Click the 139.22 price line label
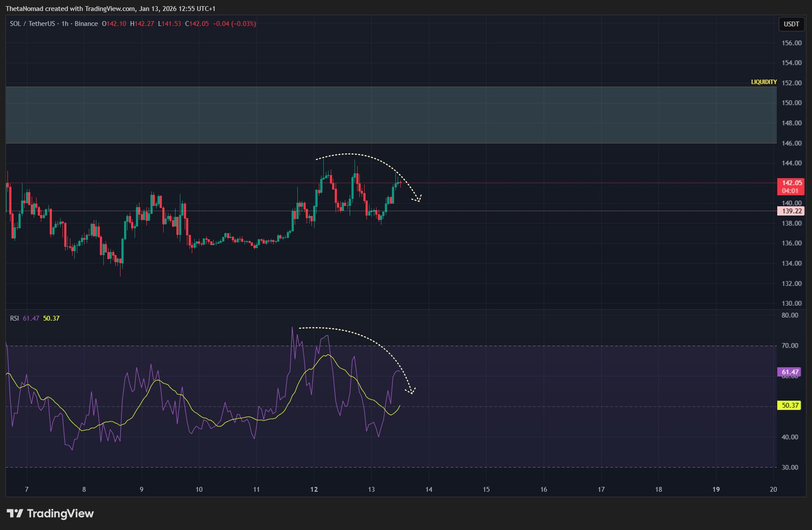The height and width of the screenshot is (530, 812). [791, 211]
